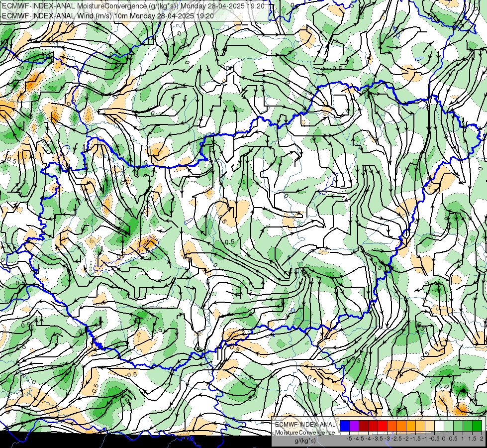Image resolution: width=487 pixels, height=448 pixels.
Task: Click the -5 tick label on the legend
Action: [349, 439]
